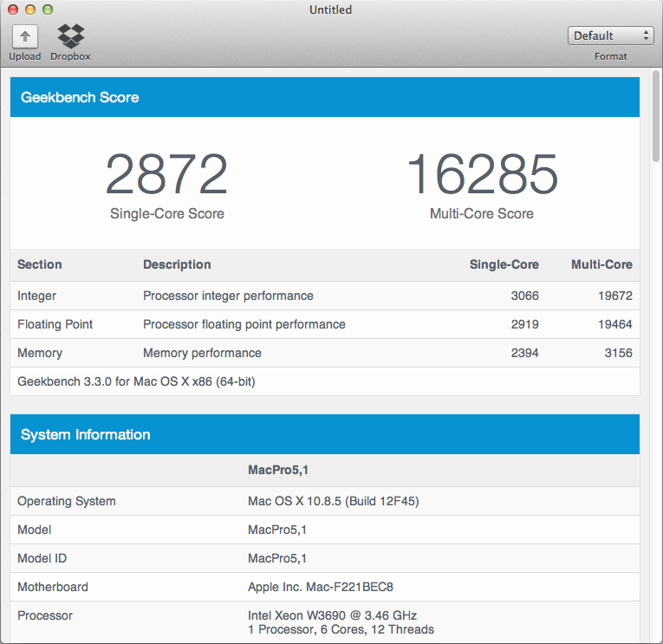663x644 pixels.
Task: Click the multi-core score 16285
Action: click(x=482, y=174)
